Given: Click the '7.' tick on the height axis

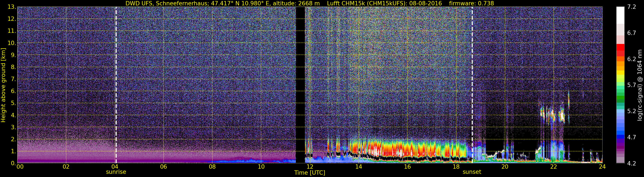Looking at the screenshot, I should tap(13, 79).
